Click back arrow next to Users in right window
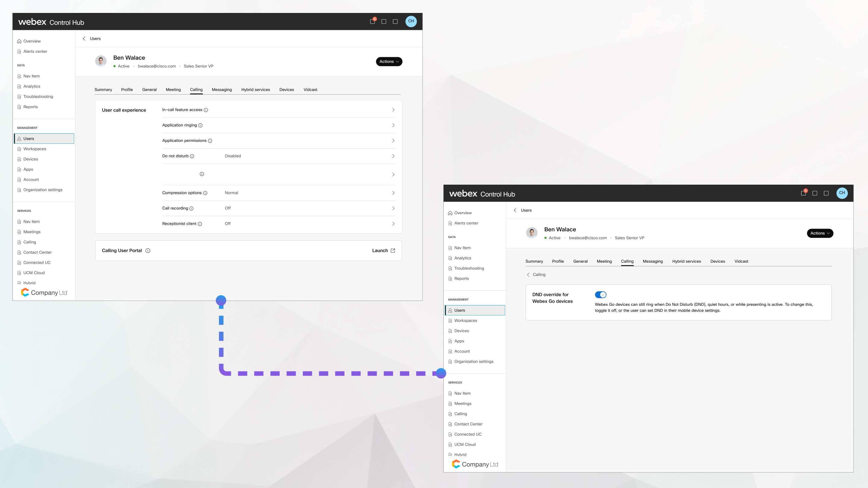The image size is (868, 488). 515,211
